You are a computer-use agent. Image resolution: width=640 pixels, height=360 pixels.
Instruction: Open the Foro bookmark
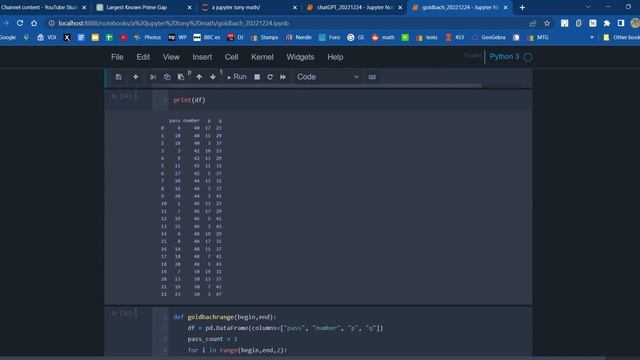click(329, 37)
